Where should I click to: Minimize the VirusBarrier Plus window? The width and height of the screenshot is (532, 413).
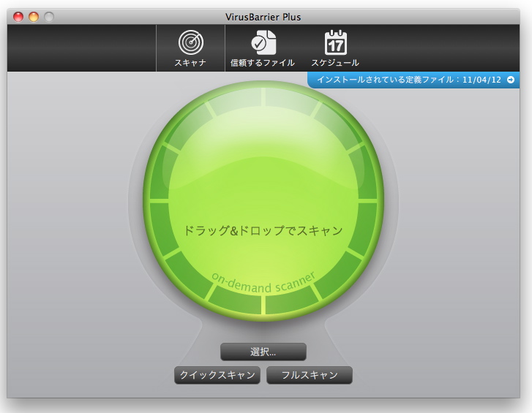coord(34,17)
